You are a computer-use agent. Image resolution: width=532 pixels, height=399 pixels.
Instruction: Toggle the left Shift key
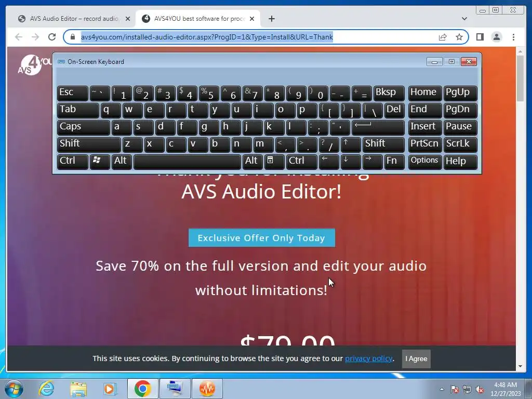[89, 144]
